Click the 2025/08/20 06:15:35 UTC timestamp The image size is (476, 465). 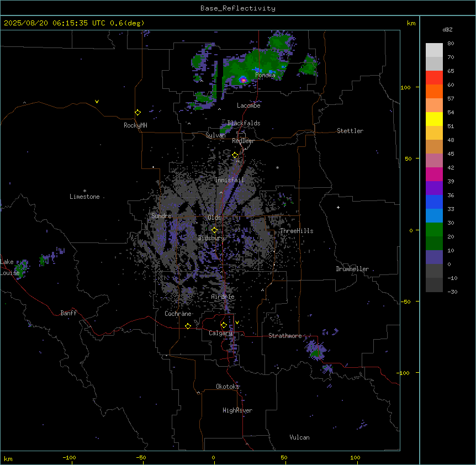pyautogui.click(x=55, y=23)
